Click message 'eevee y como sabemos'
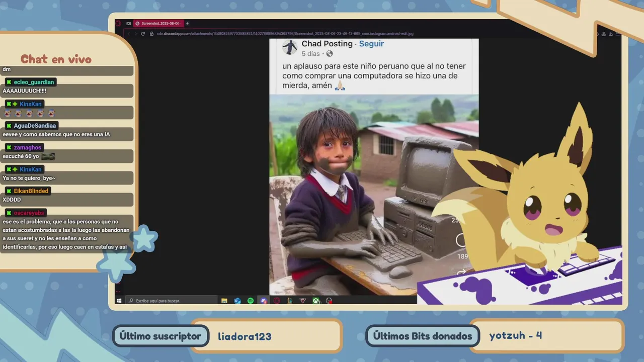 pyautogui.click(x=56, y=134)
